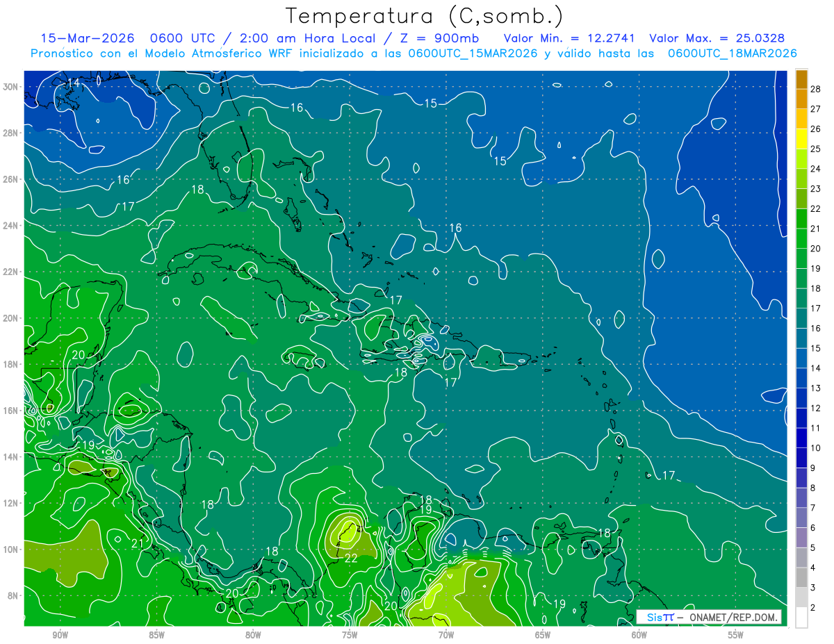
Task: Select the latitude label 10N
Action: pos(12,549)
